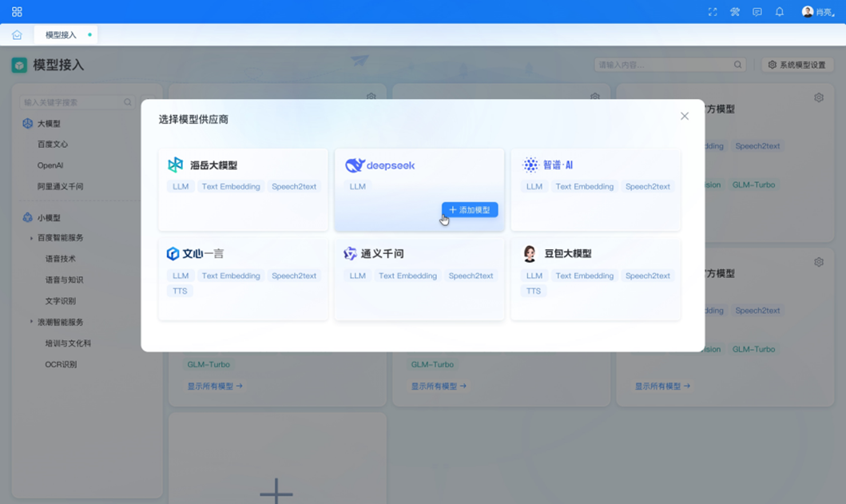Click the deepseek logo
Image resolution: width=846 pixels, height=504 pixels.
click(x=379, y=165)
